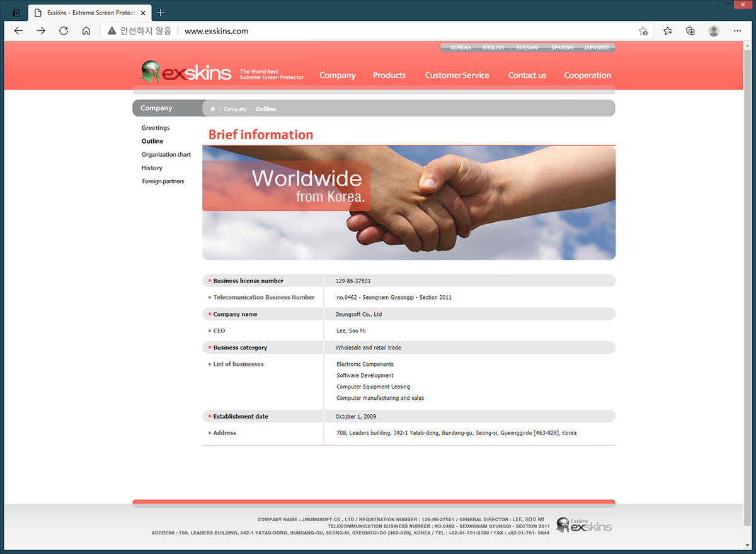The height and width of the screenshot is (554, 756).
Task: Reload the page with refresh icon
Action: coord(64,31)
